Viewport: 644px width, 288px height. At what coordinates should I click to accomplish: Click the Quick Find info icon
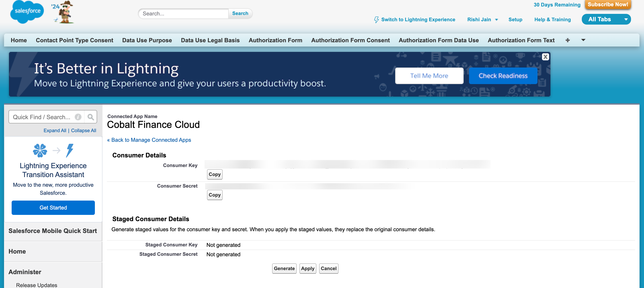78,117
